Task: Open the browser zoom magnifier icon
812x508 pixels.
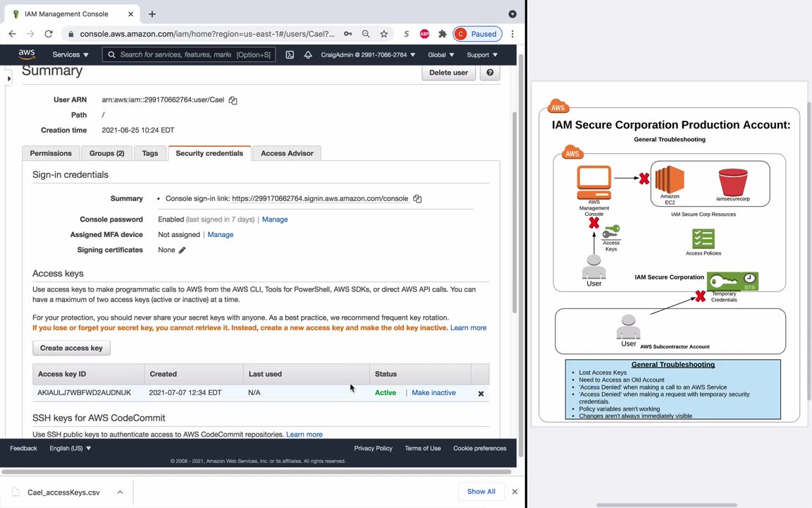Action: (366, 34)
